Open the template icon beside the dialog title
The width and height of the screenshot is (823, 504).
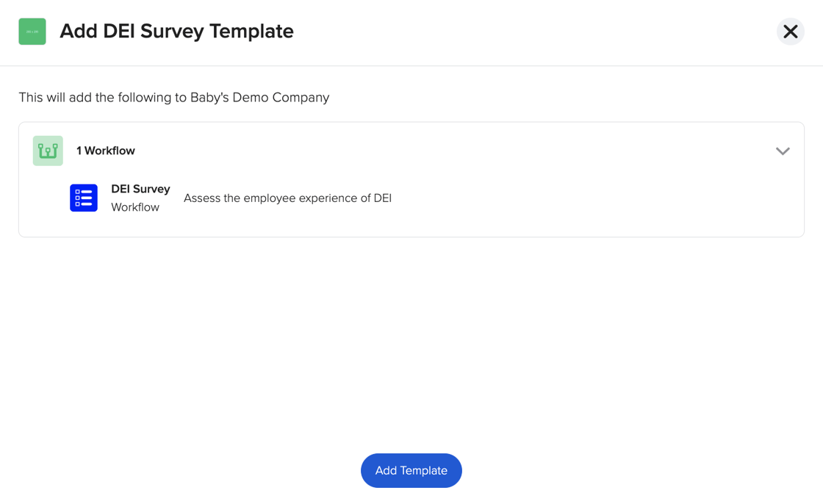(x=32, y=32)
